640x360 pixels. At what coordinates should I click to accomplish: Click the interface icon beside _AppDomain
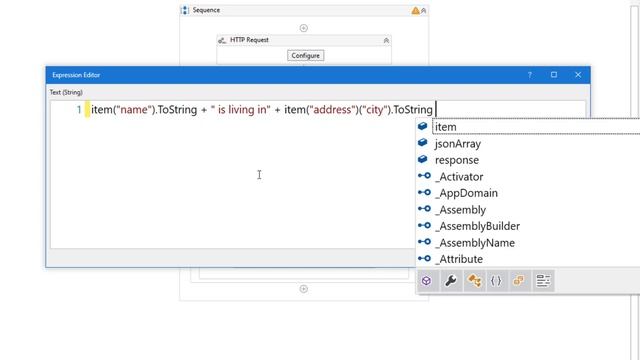424,192
